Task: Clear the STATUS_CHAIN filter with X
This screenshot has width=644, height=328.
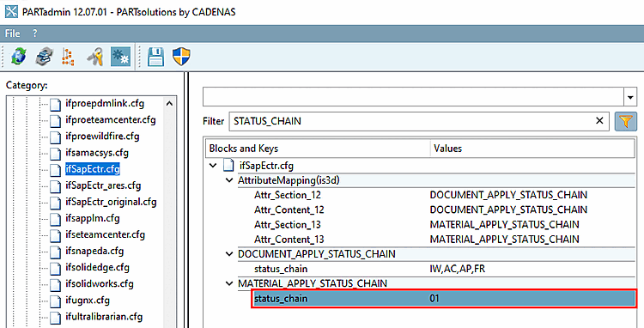Action: [599, 121]
